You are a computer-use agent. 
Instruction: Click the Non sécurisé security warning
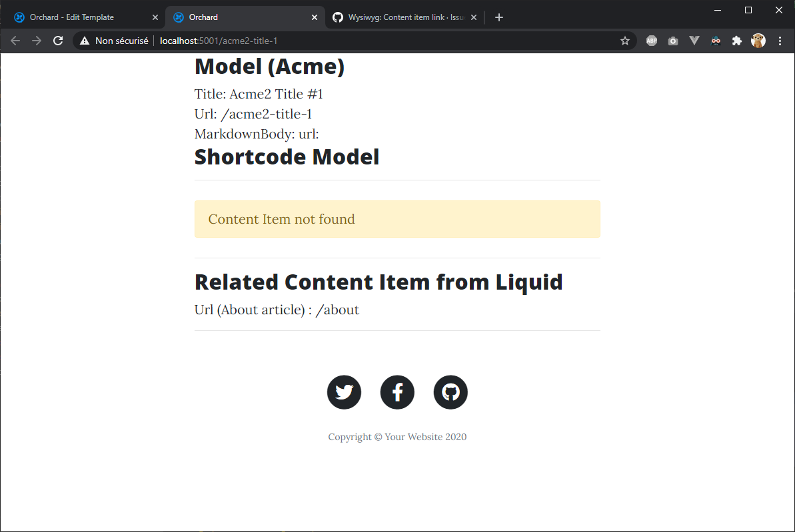(114, 40)
